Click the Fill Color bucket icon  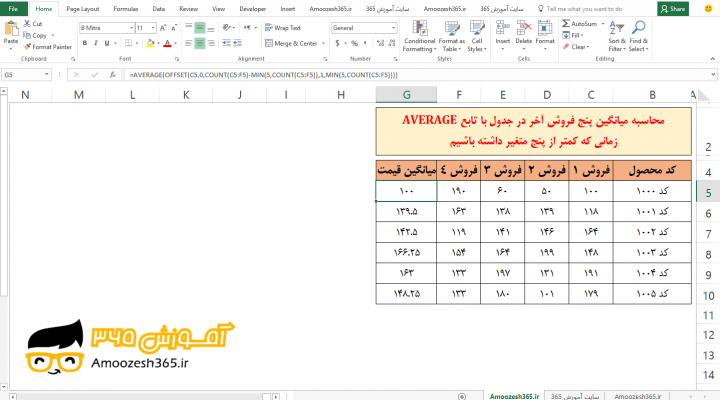150,43
